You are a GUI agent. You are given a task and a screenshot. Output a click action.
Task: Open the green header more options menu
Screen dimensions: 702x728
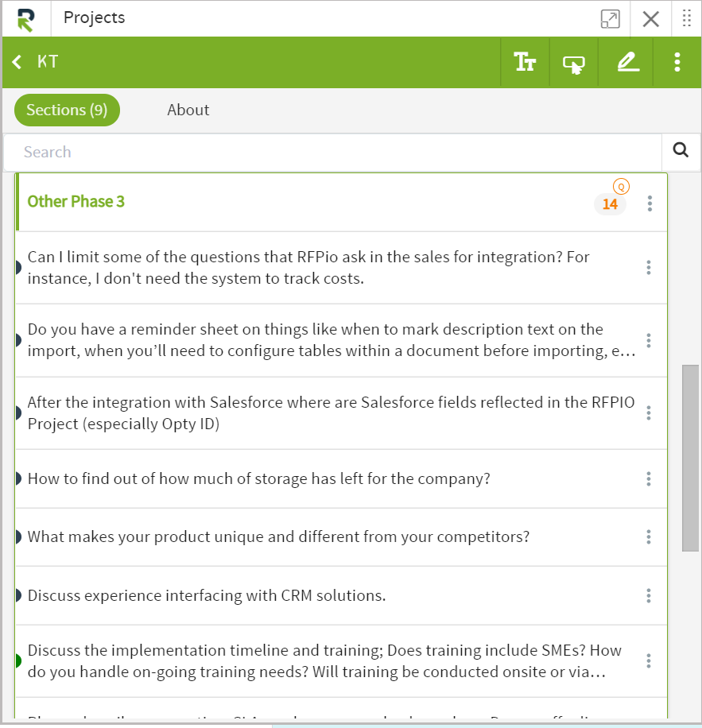(677, 62)
